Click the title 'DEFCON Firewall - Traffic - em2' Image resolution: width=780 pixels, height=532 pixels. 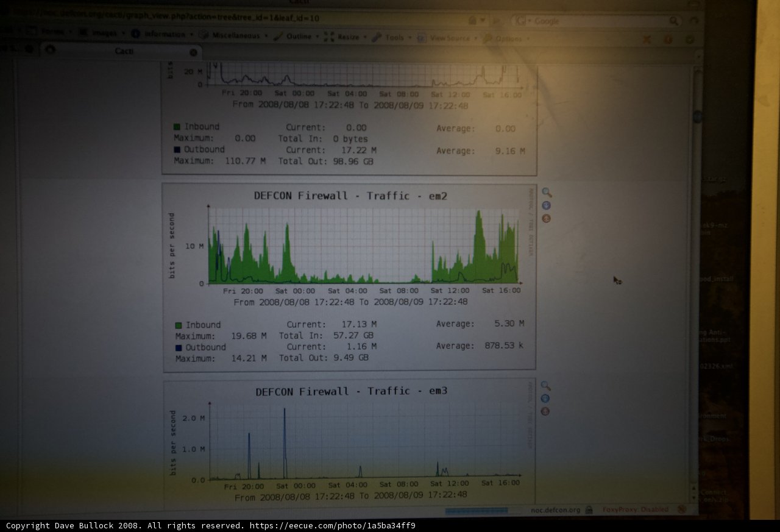[x=350, y=196]
